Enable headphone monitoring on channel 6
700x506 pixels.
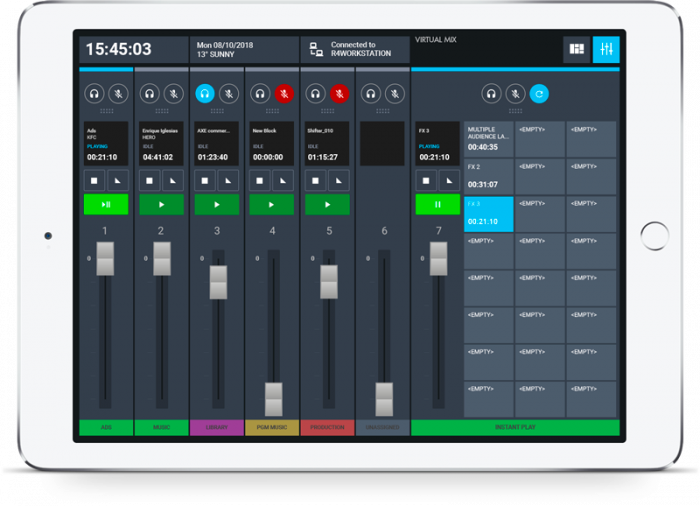pyautogui.click(x=371, y=94)
